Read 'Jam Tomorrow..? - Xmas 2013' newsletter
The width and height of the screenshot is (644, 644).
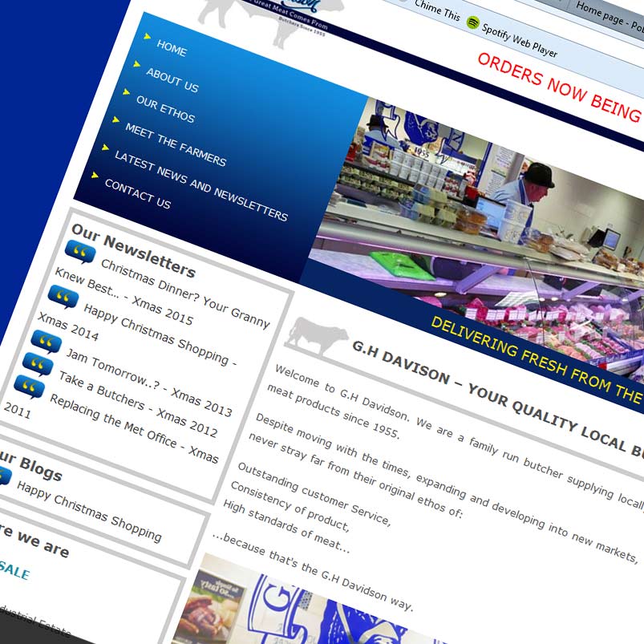click(149, 382)
